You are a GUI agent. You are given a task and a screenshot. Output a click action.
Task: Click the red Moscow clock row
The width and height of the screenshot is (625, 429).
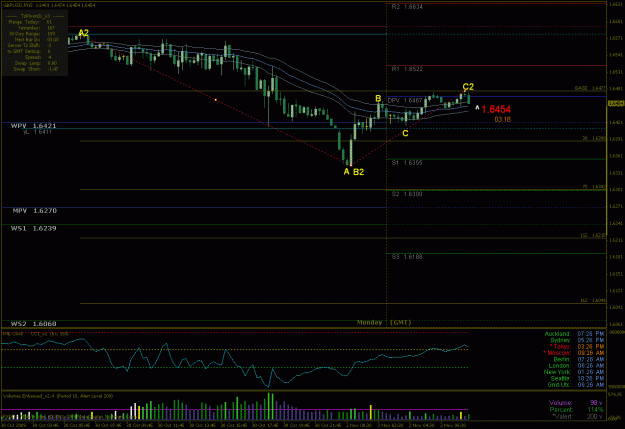574,353
